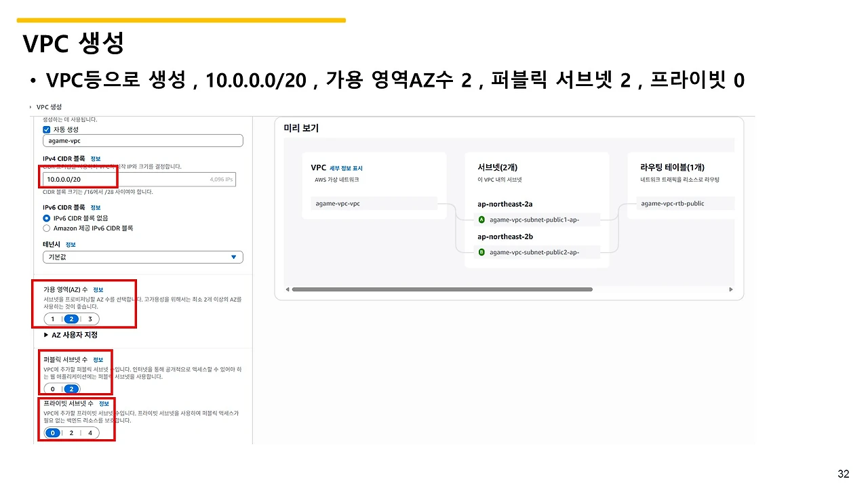Click the left arrow of the preview scrollbar
Image resolution: width=868 pixels, height=488 pixels.
pos(287,289)
